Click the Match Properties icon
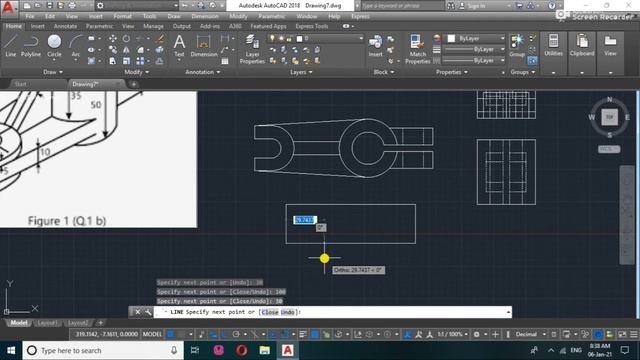640x360 pixels. click(x=418, y=49)
